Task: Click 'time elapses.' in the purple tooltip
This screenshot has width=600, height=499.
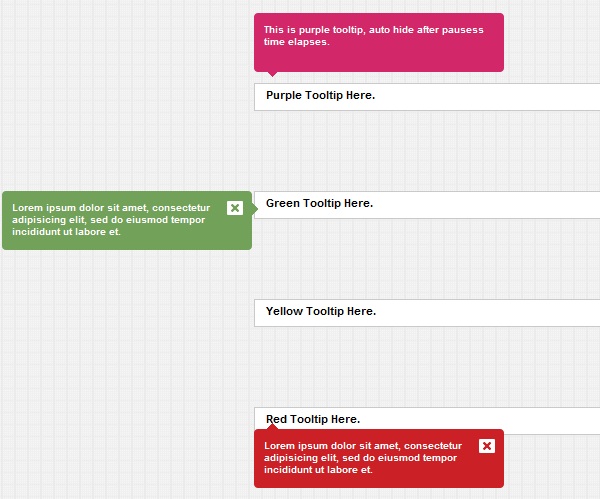Action: [297, 42]
